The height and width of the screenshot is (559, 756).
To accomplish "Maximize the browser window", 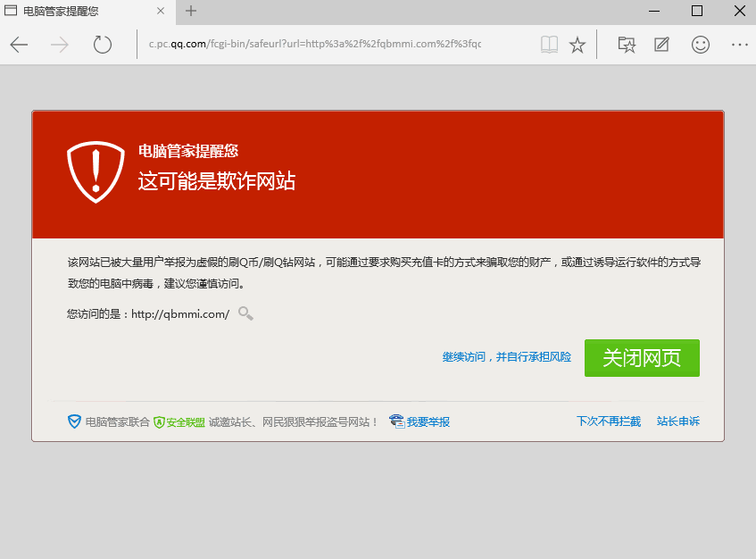I will coord(697,11).
